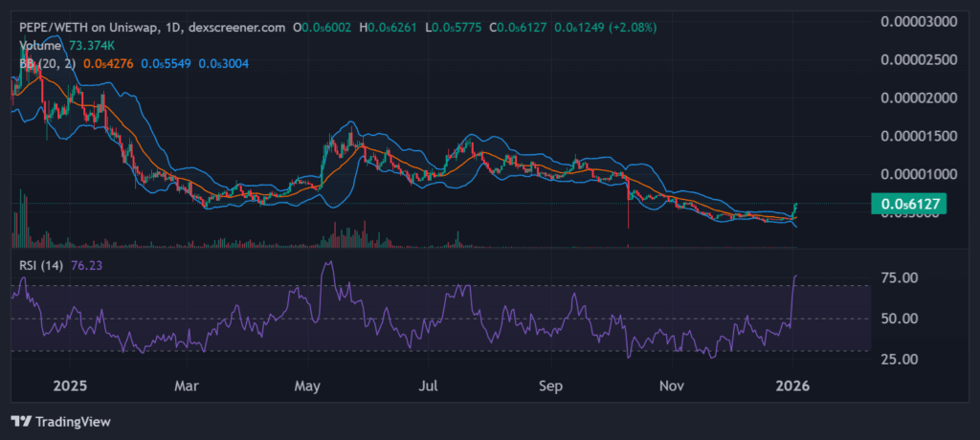980x440 pixels.
Task: Click the 2025 label on the time axis
Action: [x=70, y=386]
